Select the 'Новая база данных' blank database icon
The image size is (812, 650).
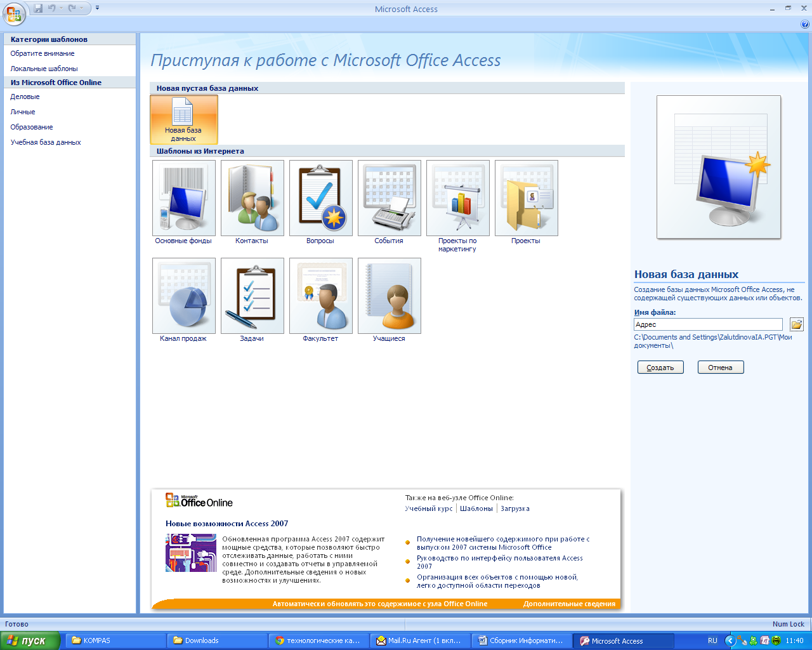point(184,119)
